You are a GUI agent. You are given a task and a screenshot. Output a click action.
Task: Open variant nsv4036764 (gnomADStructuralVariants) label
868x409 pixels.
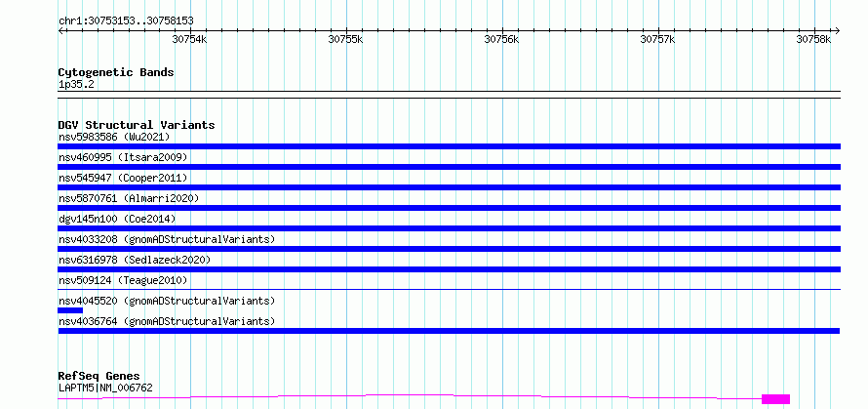[167, 321]
